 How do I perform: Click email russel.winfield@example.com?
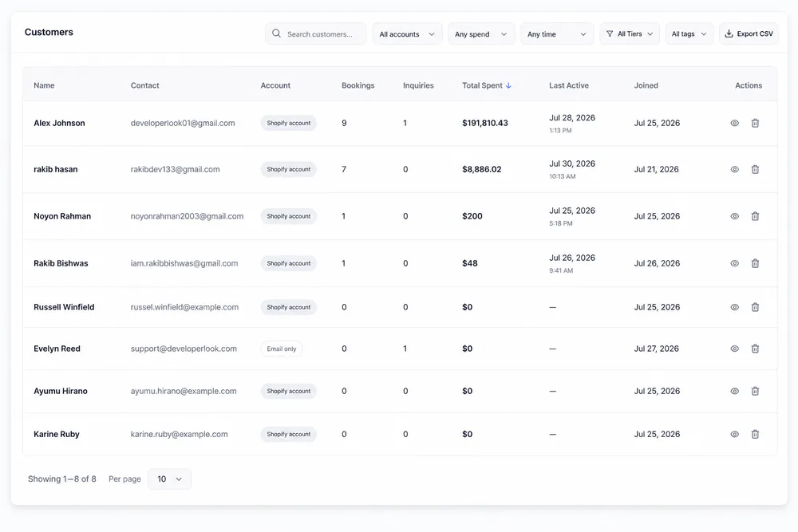click(185, 307)
